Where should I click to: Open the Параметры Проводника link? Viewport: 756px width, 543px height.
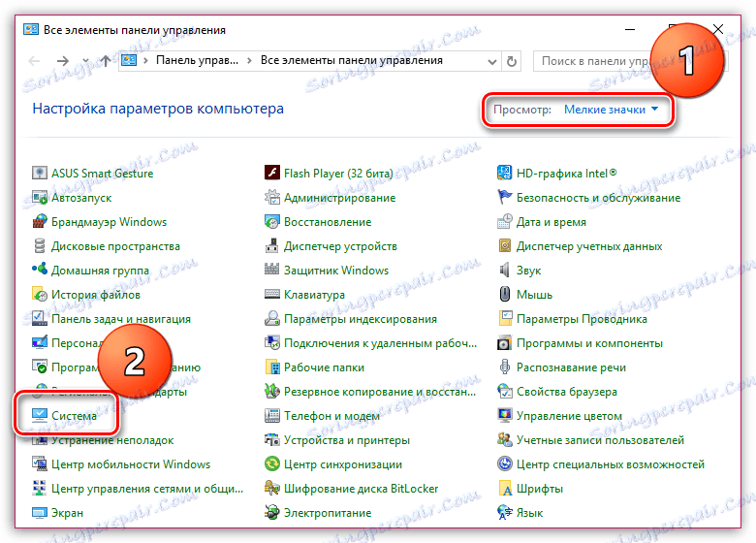point(582,319)
